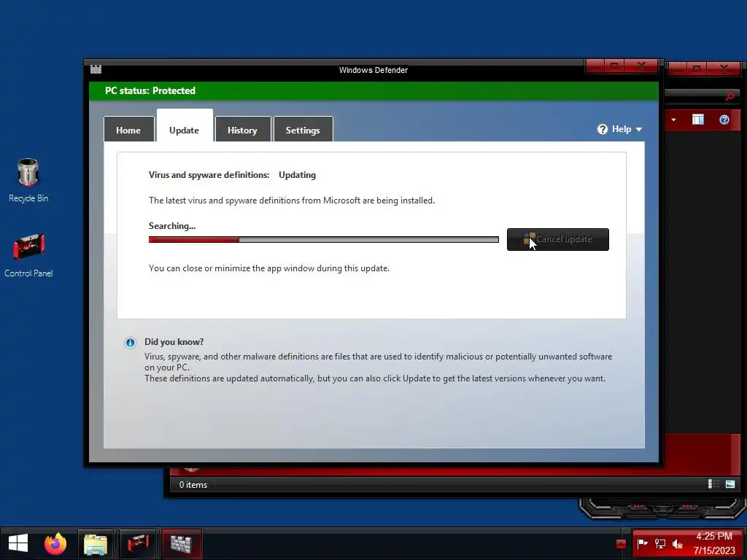Click the Help question mark icon
Viewport: 747px width, 560px height.
pos(602,129)
